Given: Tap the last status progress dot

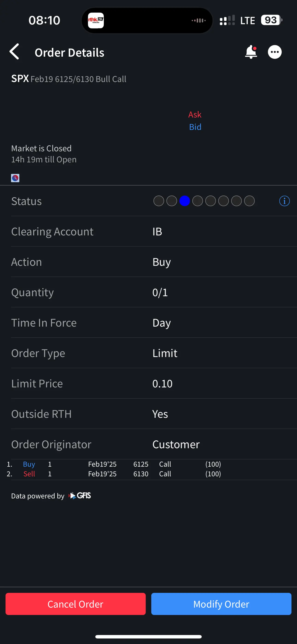Looking at the screenshot, I should tap(249, 201).
